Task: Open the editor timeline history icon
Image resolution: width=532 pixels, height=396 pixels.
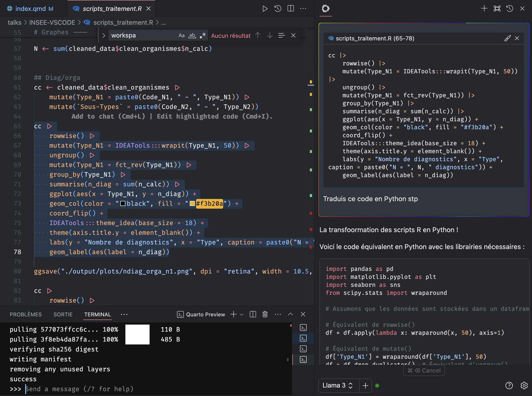Action: 278,9
